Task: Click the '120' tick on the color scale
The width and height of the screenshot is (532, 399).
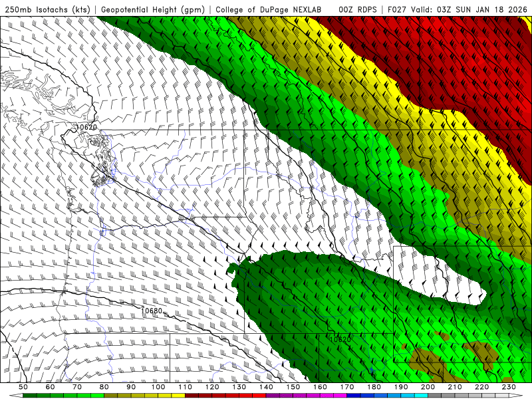Action: click(212, 387)
